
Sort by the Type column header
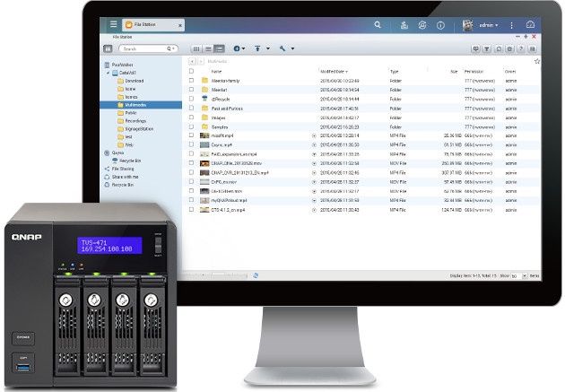(x=394, y=72)
